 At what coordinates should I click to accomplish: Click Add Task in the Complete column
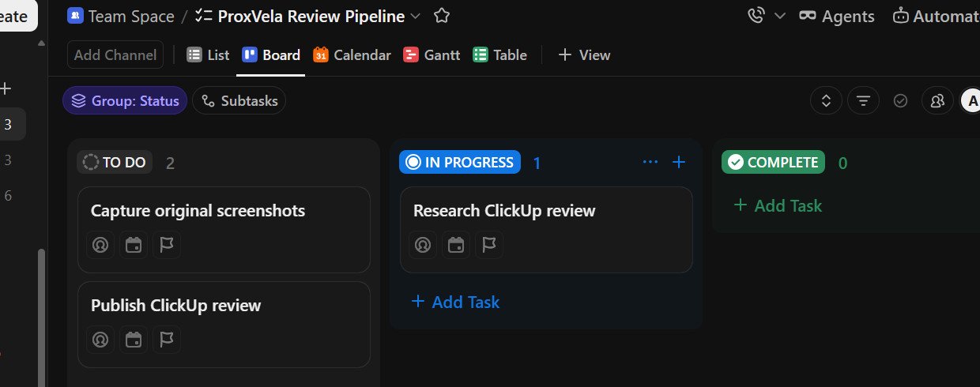778,205
